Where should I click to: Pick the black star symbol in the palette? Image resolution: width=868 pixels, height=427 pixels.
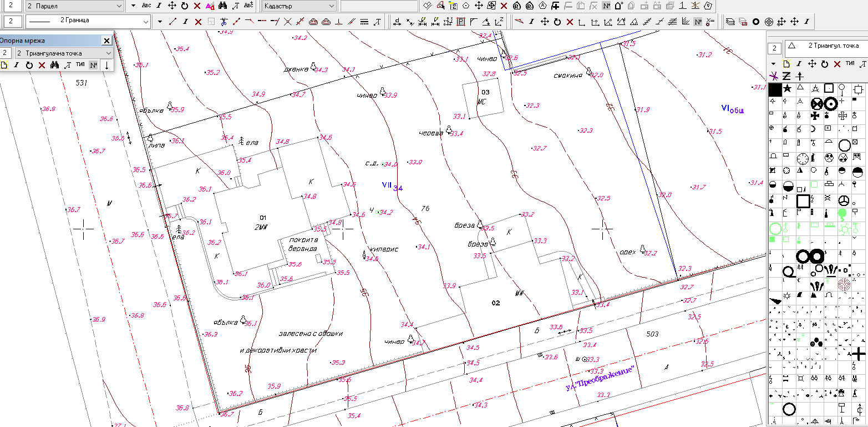788,88
